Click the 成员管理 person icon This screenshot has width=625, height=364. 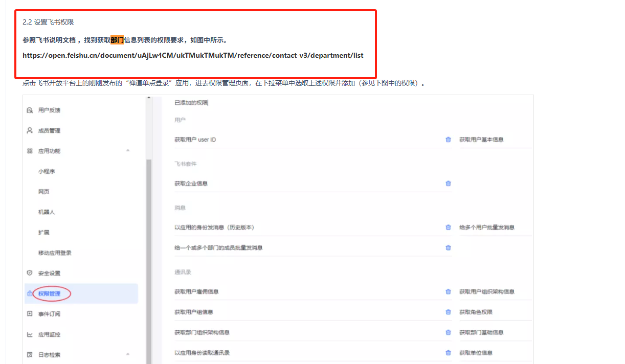(30, 130)
